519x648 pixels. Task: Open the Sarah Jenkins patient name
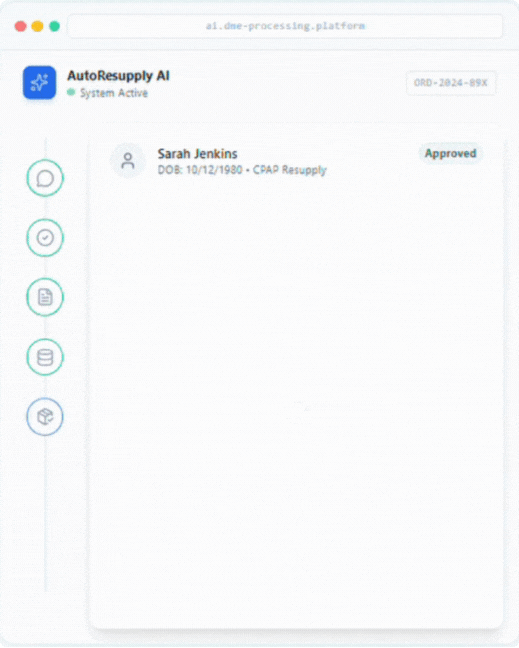point(198,154)
